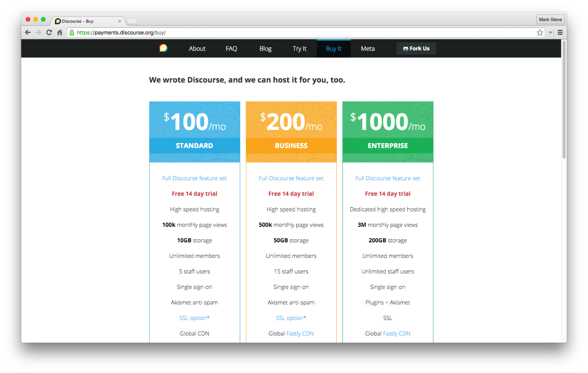Image resolution: width=588 pixels, height=373 pixels.
Task: Click Dedicated high speed hosting text
Action: click(x=388, y=209)
